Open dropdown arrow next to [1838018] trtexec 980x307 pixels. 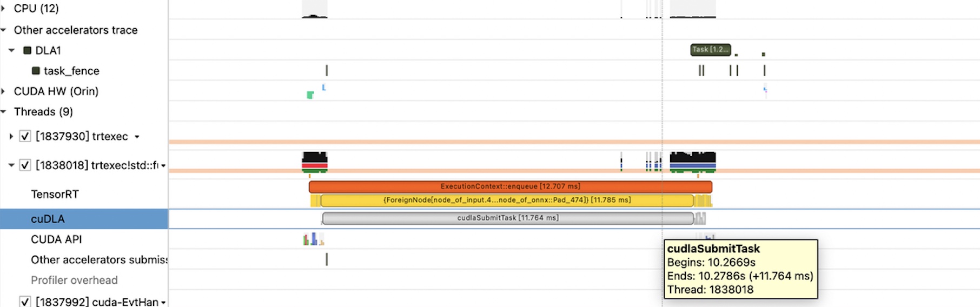[x=163, y=165]
